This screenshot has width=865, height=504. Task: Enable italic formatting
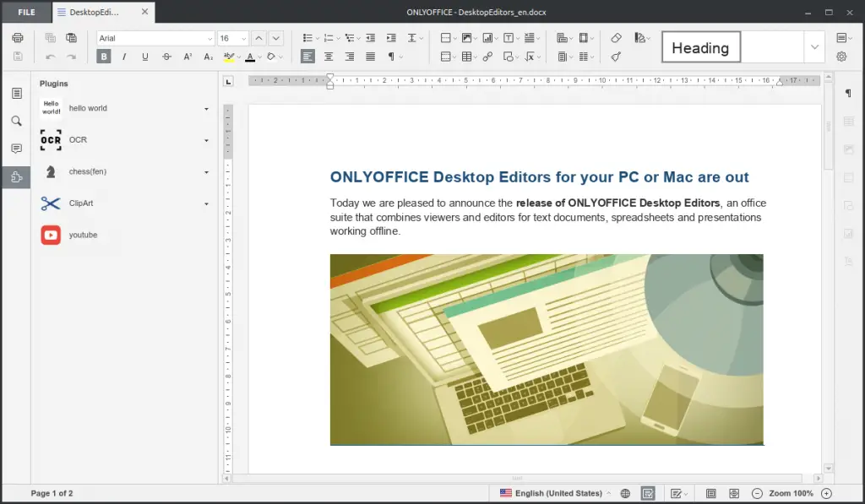123,56
